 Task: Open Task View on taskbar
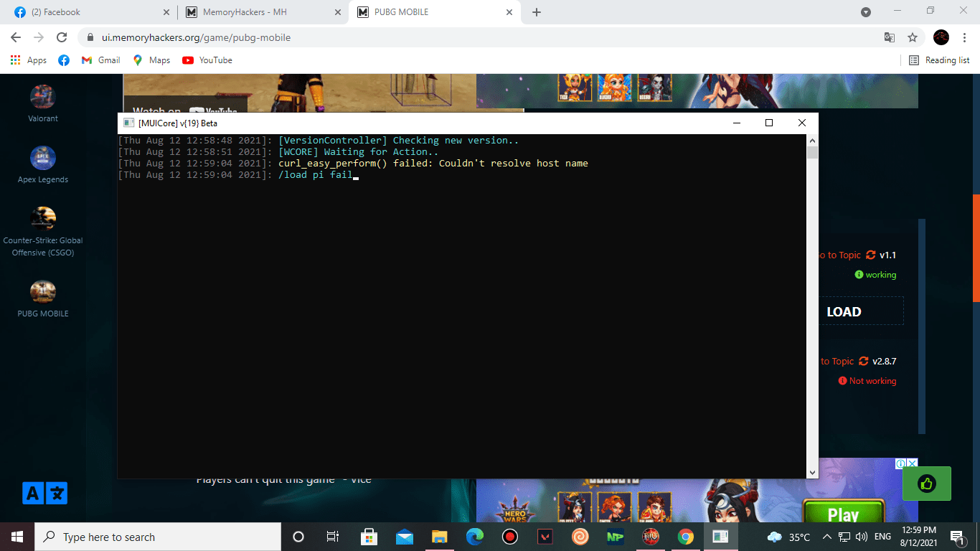click(x=333, y=537)
